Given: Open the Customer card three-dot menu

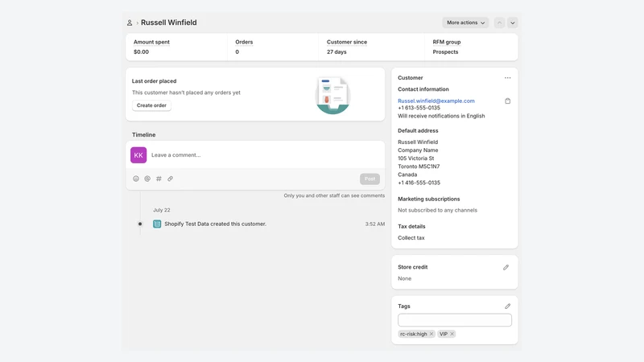Looking at the screenshot, I should [508, 77].
